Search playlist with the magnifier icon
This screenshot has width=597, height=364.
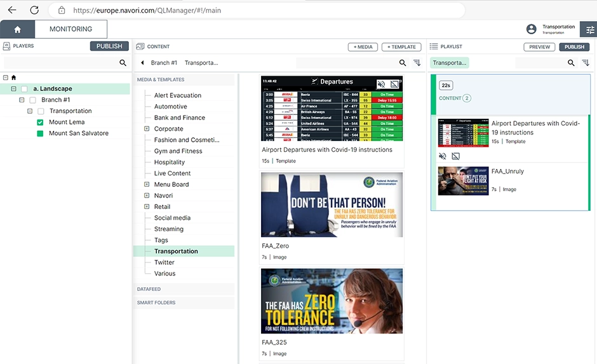pyautogui.click(x=571, y=63)
